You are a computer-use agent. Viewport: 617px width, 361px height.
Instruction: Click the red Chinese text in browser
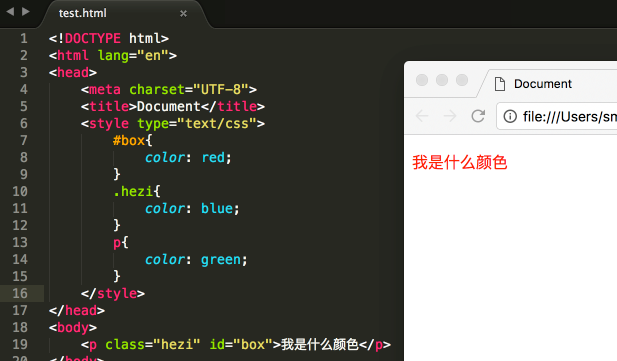460,162
